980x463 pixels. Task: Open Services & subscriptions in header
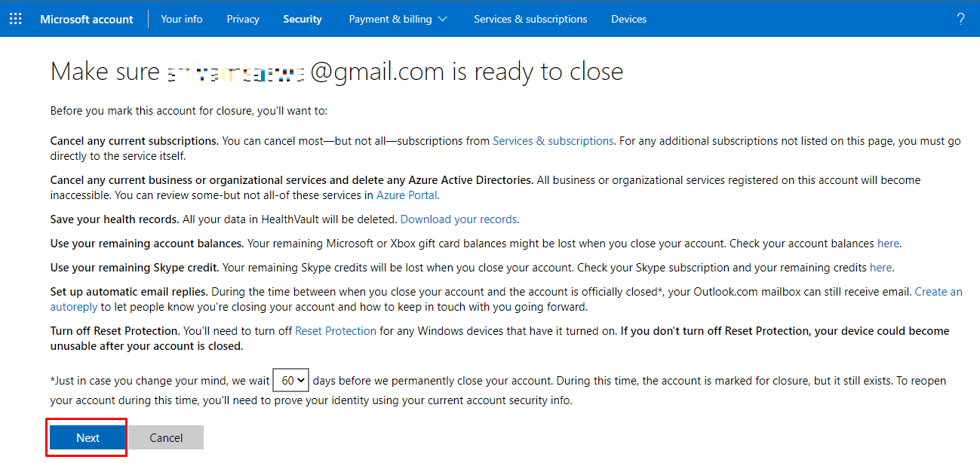pos(530,19)
